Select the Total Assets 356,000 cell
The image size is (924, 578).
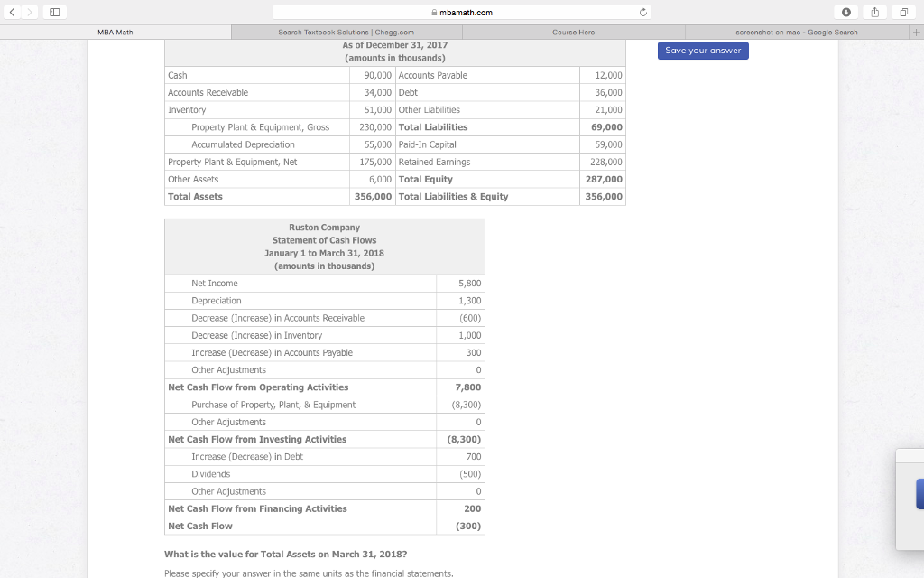(x=372, y=196)
